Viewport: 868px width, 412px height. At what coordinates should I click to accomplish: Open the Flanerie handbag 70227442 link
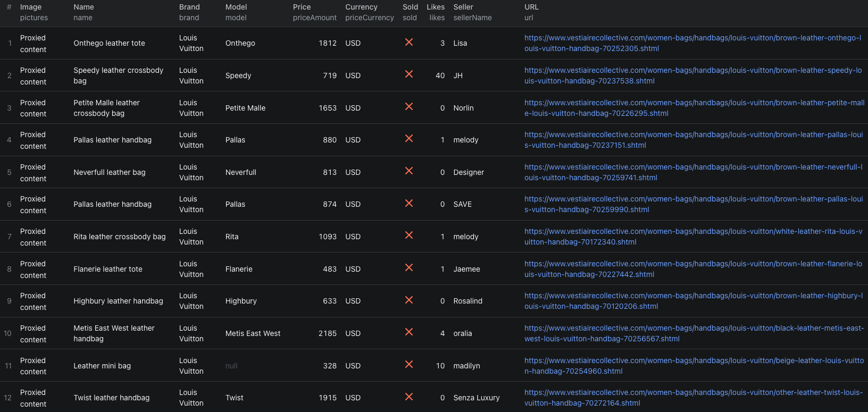(x=694, y=269)
